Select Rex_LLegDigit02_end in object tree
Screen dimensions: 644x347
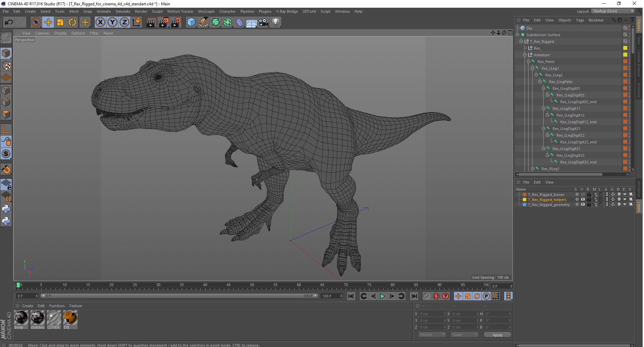(578, 102)
